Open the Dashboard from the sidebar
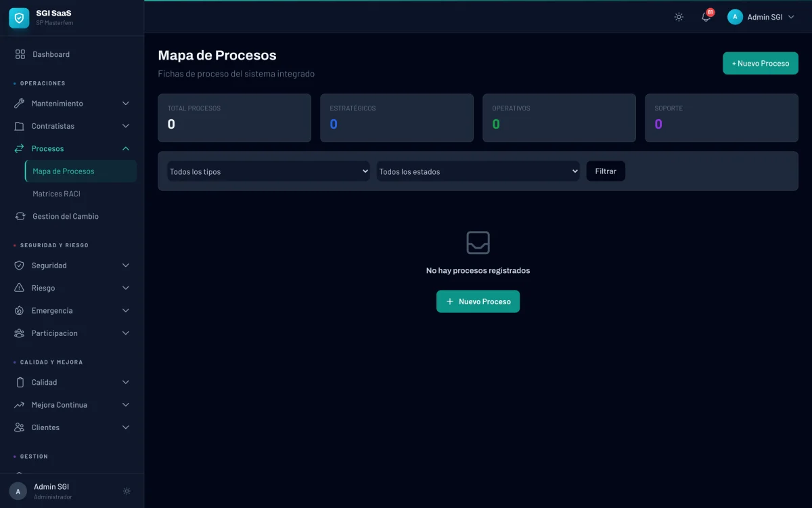 point(50,54)
